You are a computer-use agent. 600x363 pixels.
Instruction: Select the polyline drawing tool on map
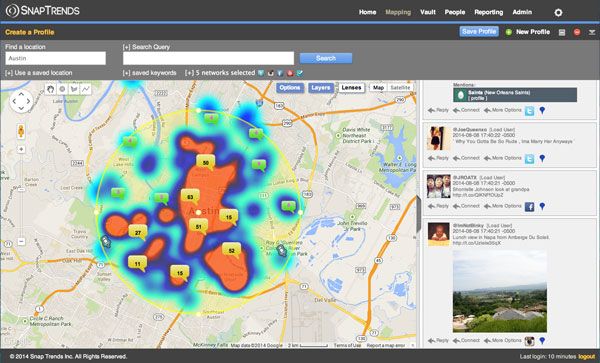(86, 89)
